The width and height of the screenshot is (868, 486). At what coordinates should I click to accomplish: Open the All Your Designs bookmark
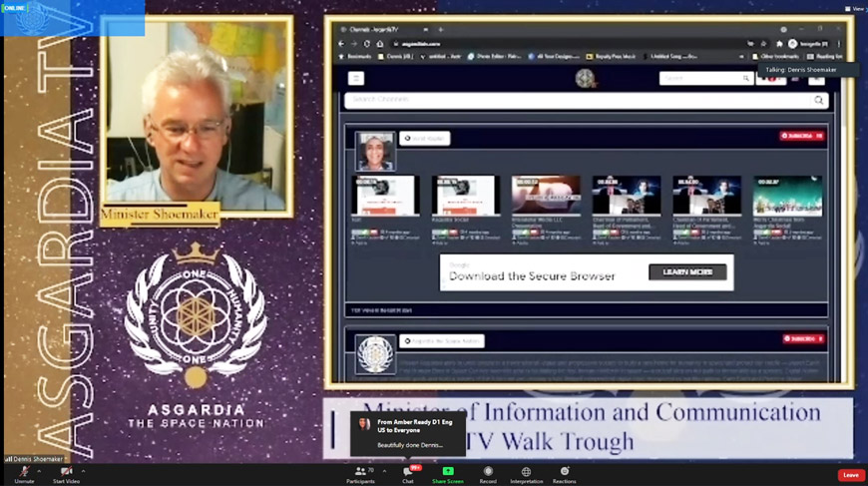[554, 57]
